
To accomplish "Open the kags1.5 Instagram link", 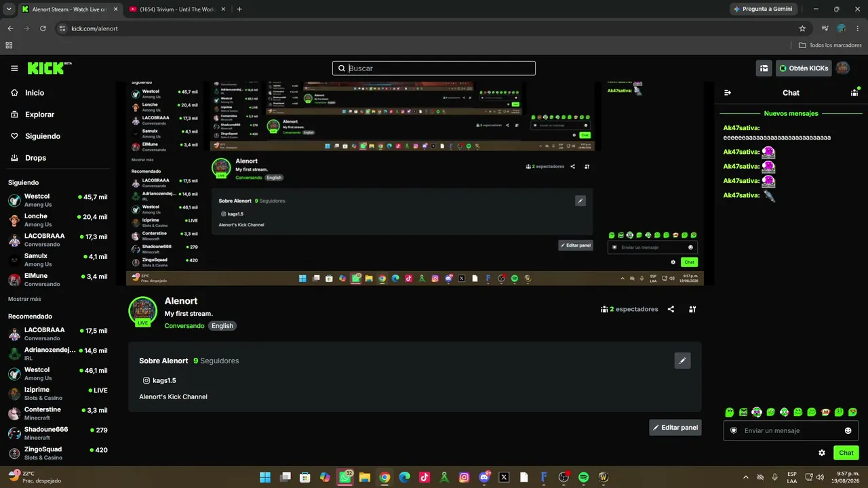I will [x=159, y=381].
